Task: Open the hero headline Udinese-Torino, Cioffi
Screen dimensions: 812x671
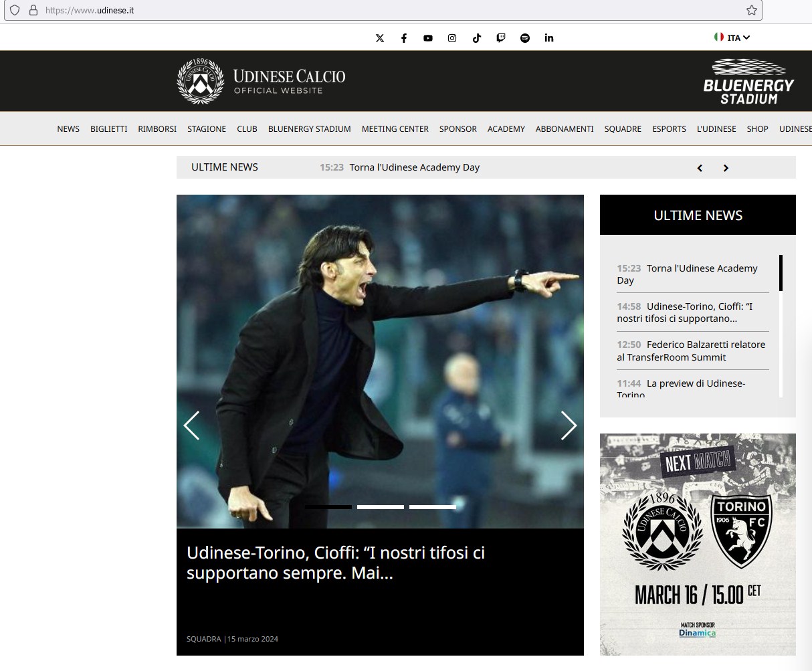Action: (336, 563)
